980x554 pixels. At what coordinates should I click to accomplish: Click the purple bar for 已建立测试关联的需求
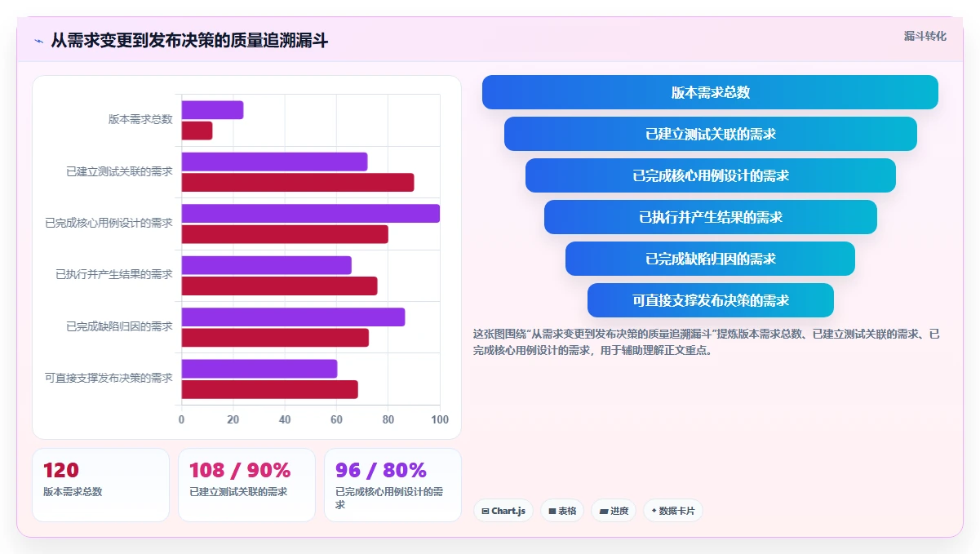(x=274, y=162)
